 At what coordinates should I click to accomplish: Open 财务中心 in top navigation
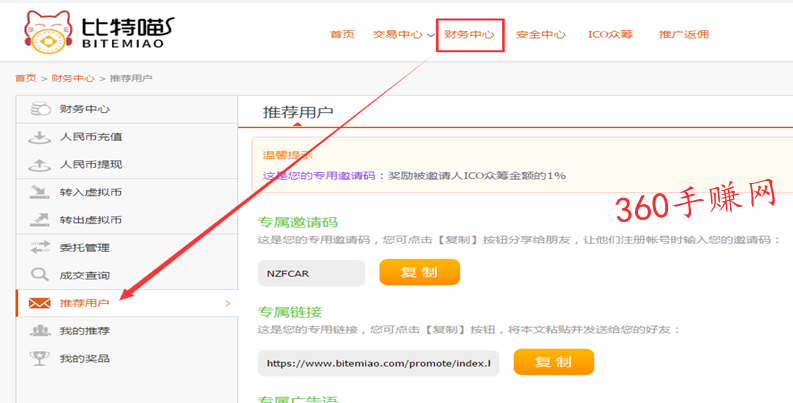469,34
